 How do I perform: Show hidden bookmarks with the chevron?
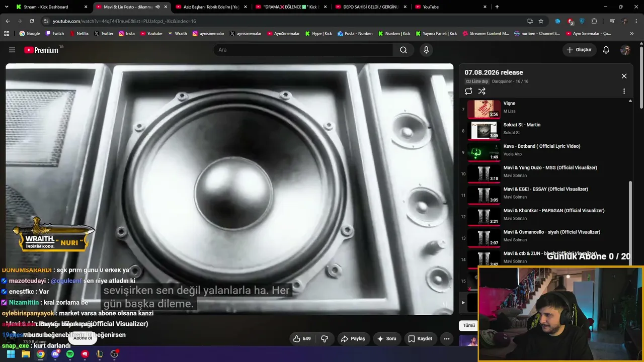(x=632, y=34)
